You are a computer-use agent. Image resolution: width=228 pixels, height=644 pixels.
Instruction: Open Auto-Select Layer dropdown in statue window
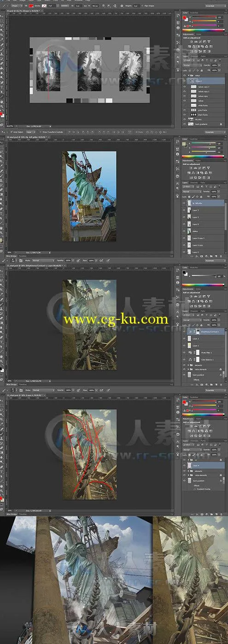[x=30, y=131]
